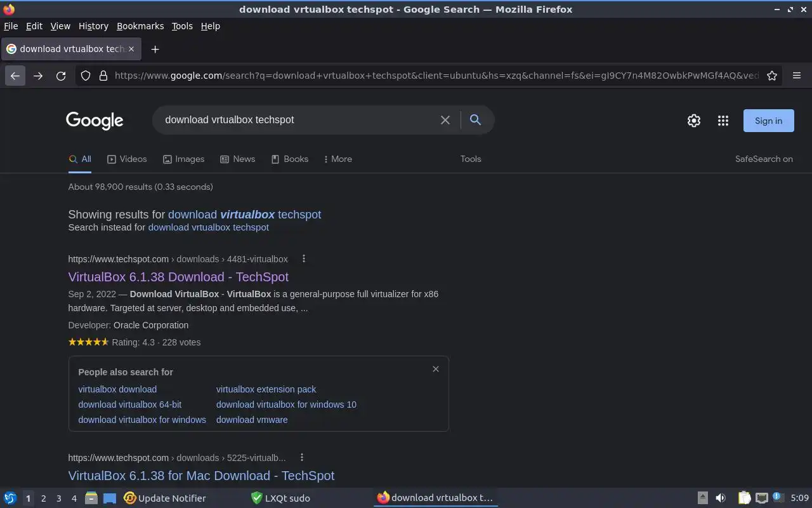Open a new browser tab
812x508 pixels.
[x=155, y=49]
